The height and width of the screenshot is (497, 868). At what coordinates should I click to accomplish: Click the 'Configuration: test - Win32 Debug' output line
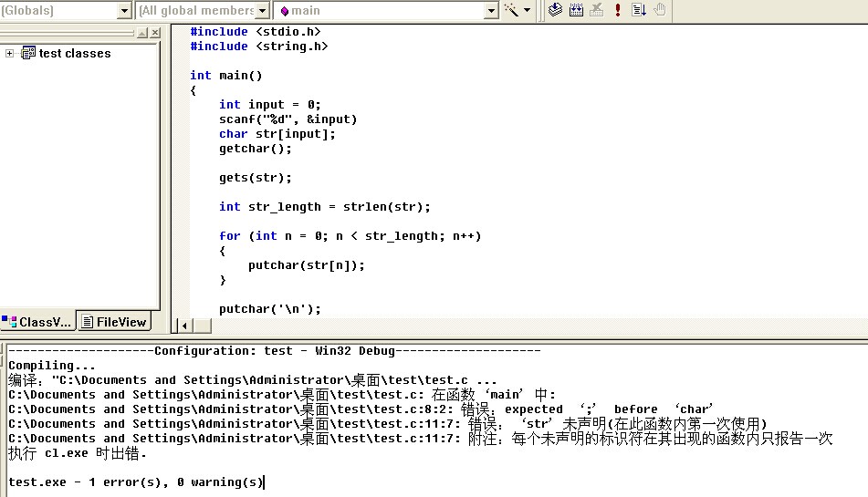pyautogui.click(x=275, y=350)
